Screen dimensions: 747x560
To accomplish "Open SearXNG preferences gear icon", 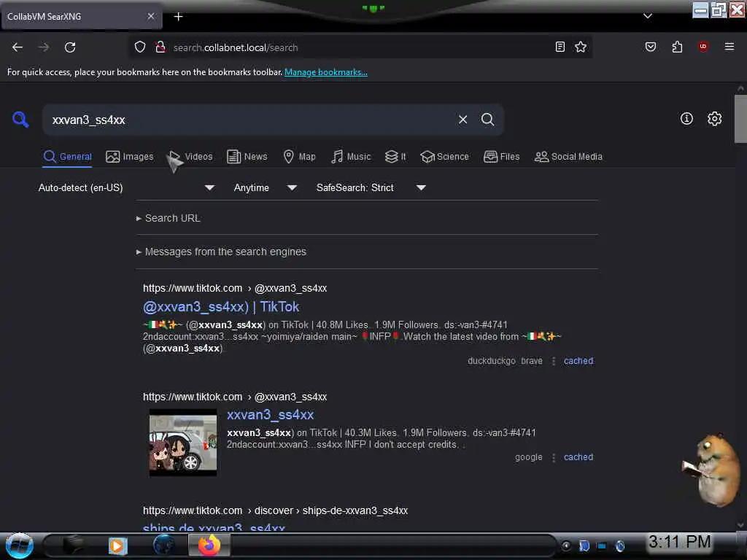I will pos(714,119).
